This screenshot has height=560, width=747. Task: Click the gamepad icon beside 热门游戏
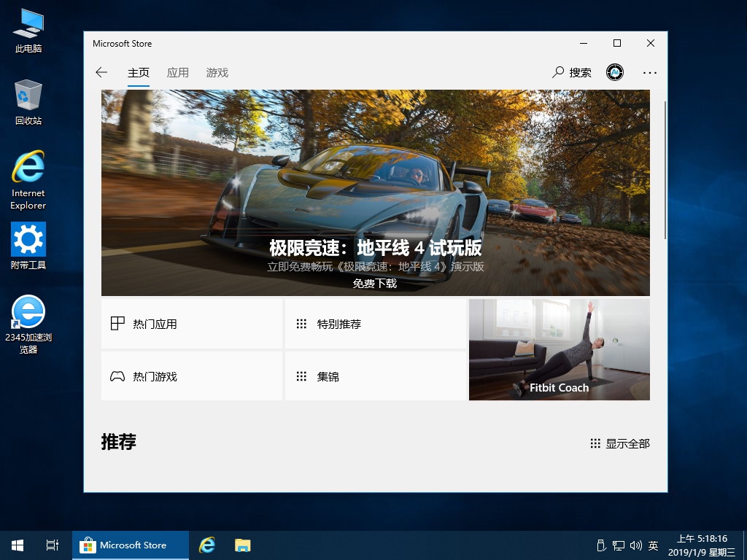click(x=117, y=377)
